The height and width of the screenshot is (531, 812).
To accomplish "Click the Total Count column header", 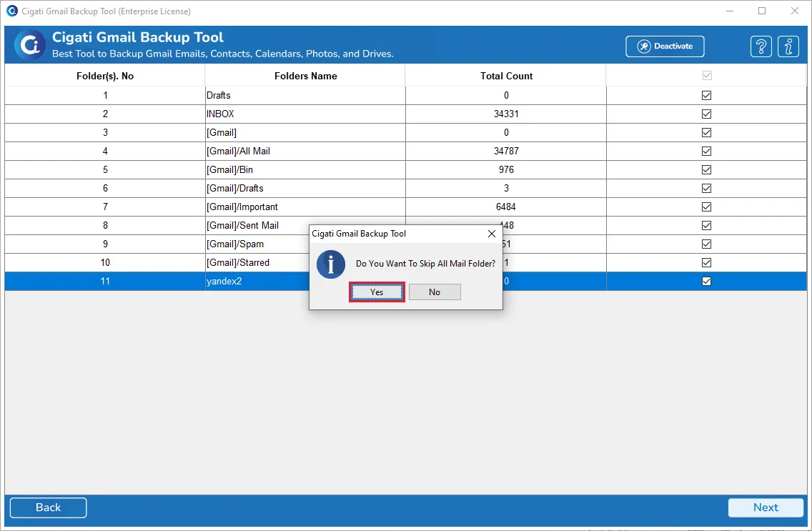I will click(x=506, y=76).
